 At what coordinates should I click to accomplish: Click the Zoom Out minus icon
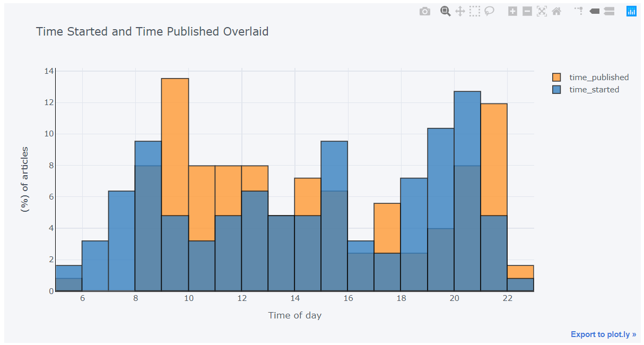(x=527, y=11)
